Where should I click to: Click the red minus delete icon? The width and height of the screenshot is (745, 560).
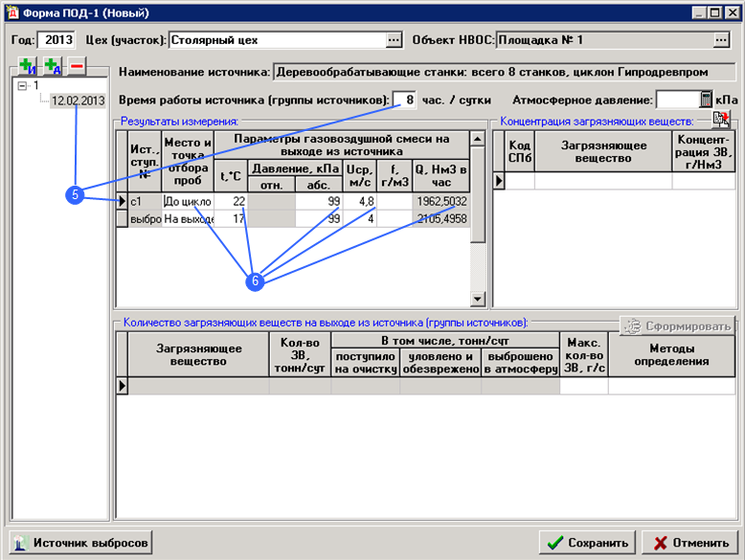(77, 66)
